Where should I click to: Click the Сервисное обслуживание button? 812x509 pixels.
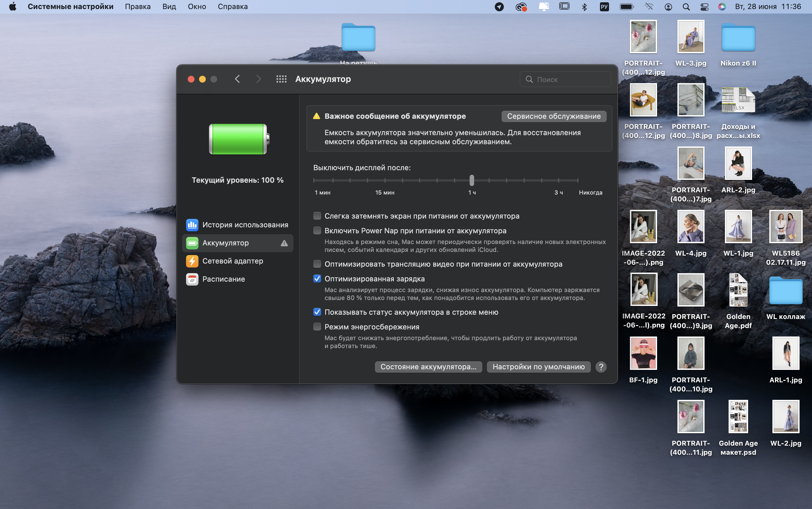pos(554,116)
